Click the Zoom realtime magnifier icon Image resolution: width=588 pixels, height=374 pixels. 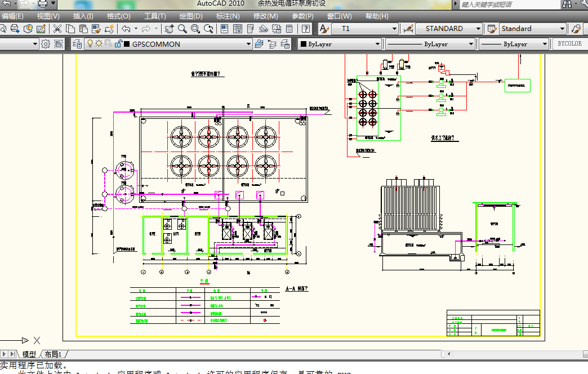[x=182, y=29]
